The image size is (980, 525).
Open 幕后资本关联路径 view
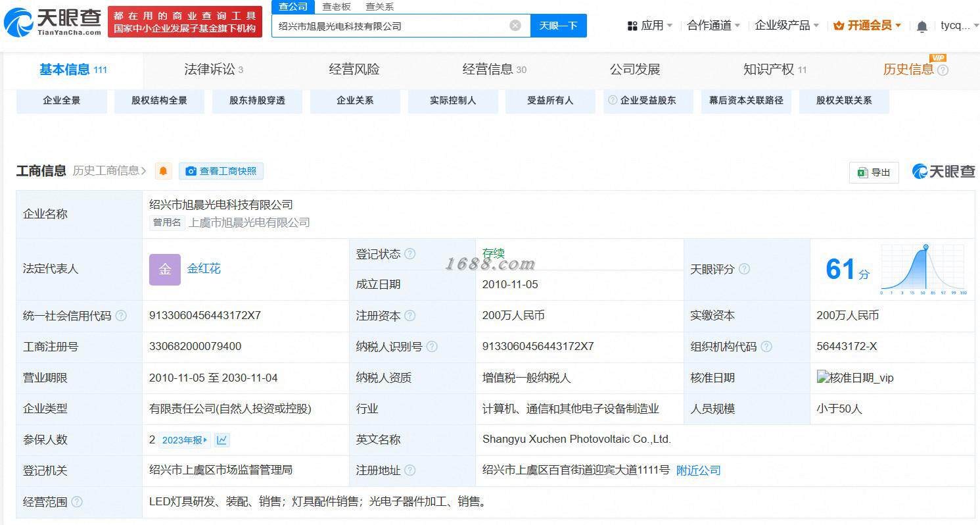pyautogui.click(x=746, y=101)
